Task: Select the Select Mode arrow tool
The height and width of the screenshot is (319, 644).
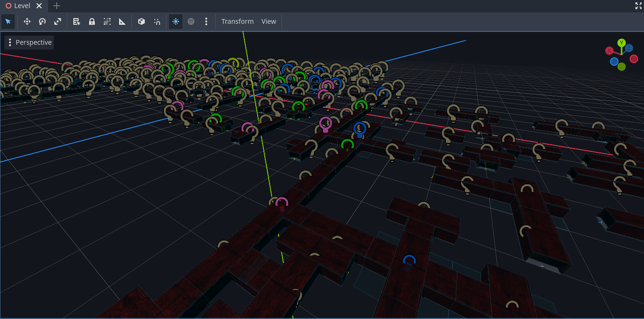Action: point(8,21)
